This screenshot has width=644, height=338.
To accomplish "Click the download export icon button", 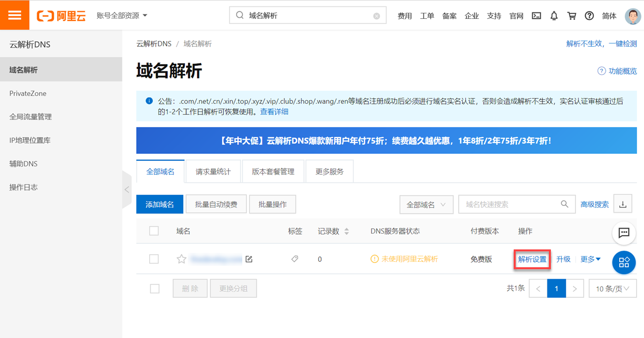I will [623, 204].
